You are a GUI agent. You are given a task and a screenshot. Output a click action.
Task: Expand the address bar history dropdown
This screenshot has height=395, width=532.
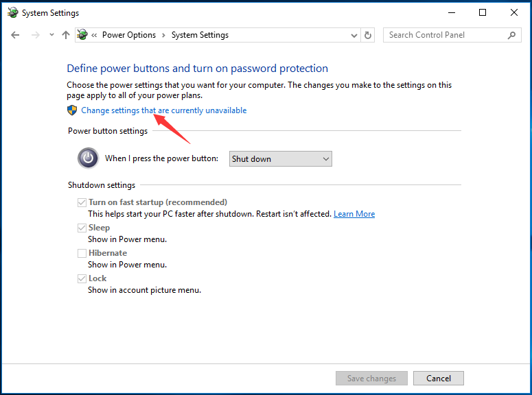point(354,35)
